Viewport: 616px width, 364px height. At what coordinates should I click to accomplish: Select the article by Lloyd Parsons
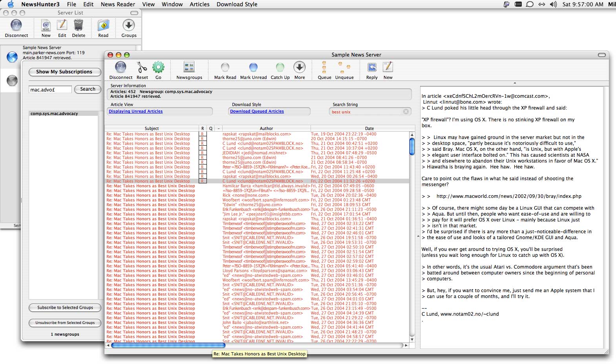(257, 271)
